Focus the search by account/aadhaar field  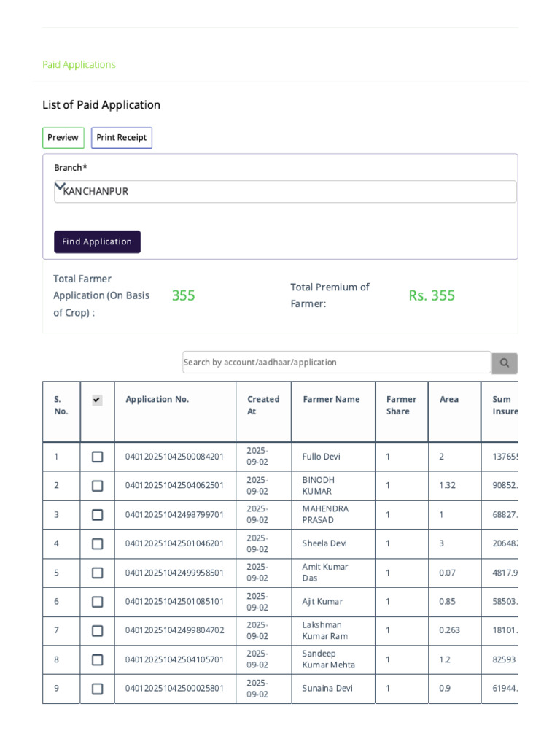click(x=337, y=363)
